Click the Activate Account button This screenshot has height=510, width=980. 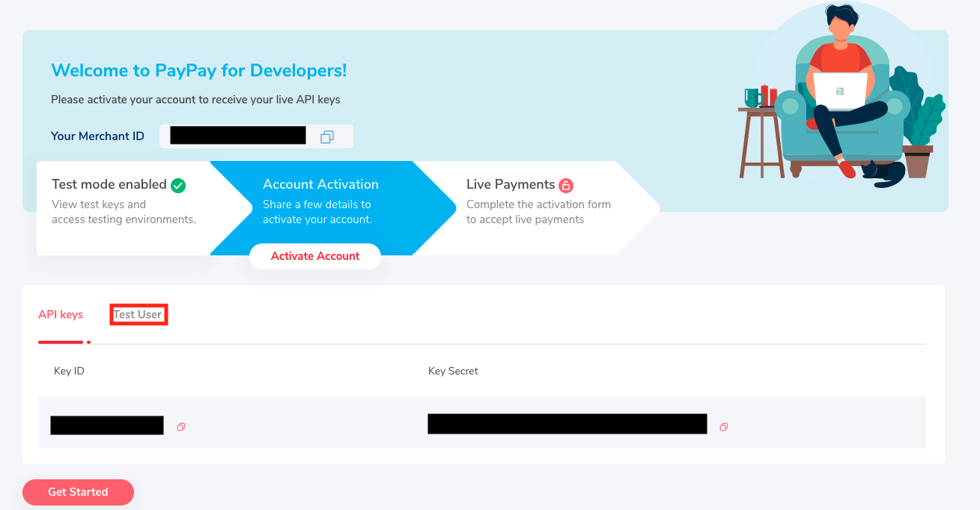tap(315, 256)
